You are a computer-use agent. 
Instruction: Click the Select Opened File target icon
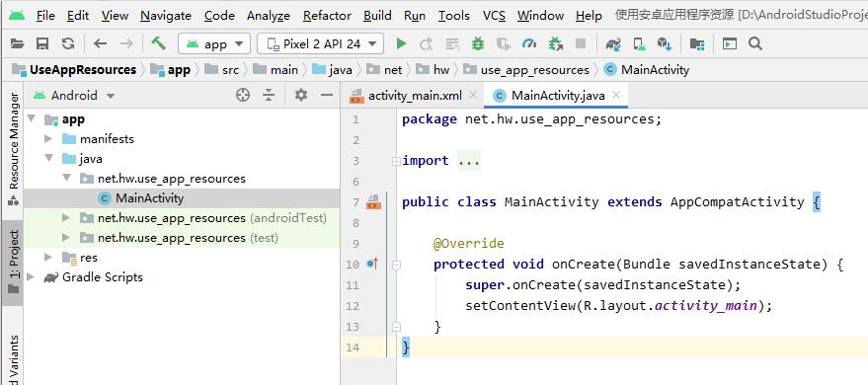click(243, 95)
